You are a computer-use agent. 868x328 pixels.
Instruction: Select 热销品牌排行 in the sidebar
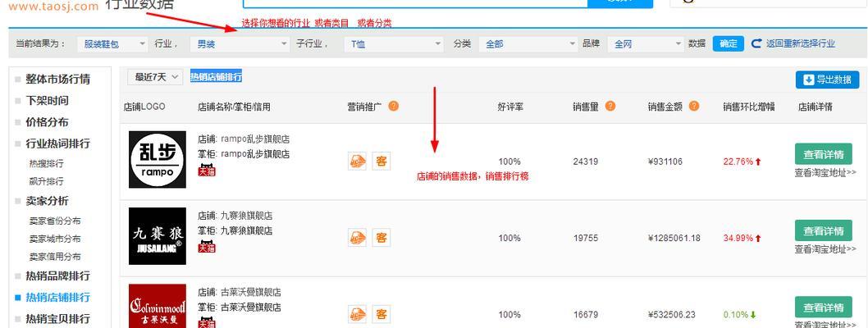pyautogui.click(x=57, y=276)
